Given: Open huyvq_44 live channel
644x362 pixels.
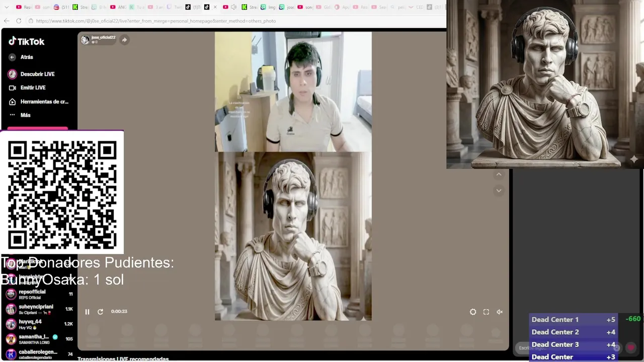Looking at the screenshot, I should click(39, 324).
